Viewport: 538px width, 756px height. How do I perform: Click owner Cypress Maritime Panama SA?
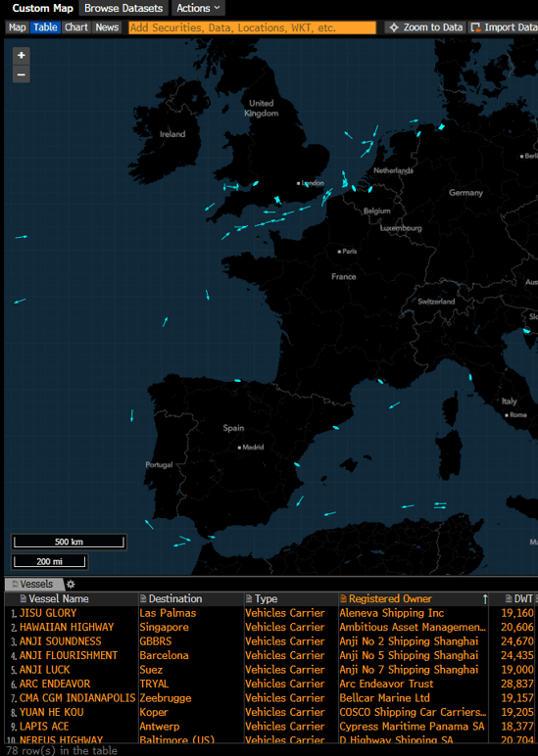412,727
